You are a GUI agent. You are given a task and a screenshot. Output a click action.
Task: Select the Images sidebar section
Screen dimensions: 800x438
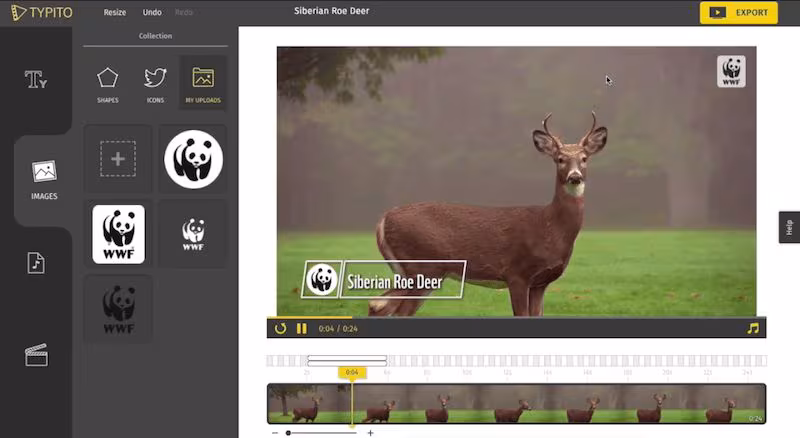click(44, 180)
